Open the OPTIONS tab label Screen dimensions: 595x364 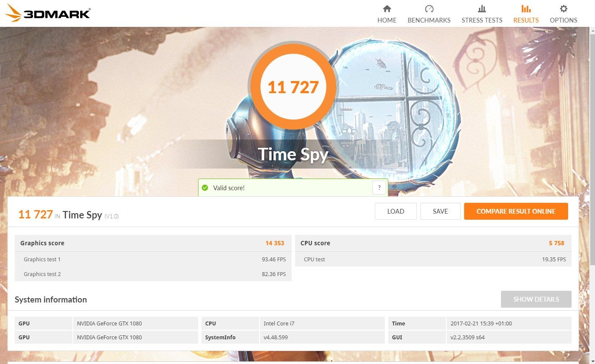point(563,20)
